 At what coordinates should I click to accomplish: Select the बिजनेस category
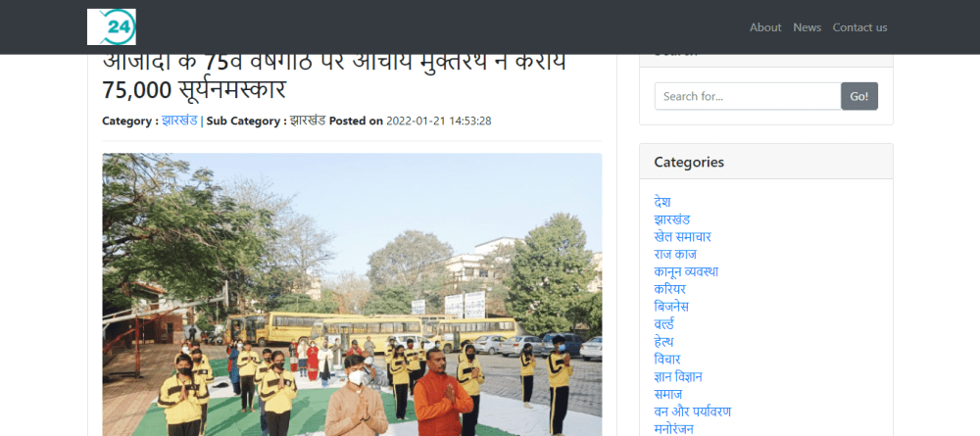pyautogui.click(x=671, y=307)
